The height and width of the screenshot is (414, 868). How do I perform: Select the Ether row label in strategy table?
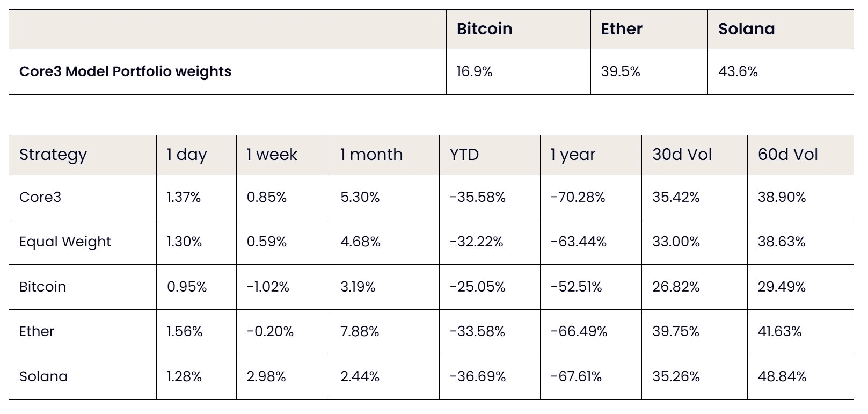[x=37, y=331]
